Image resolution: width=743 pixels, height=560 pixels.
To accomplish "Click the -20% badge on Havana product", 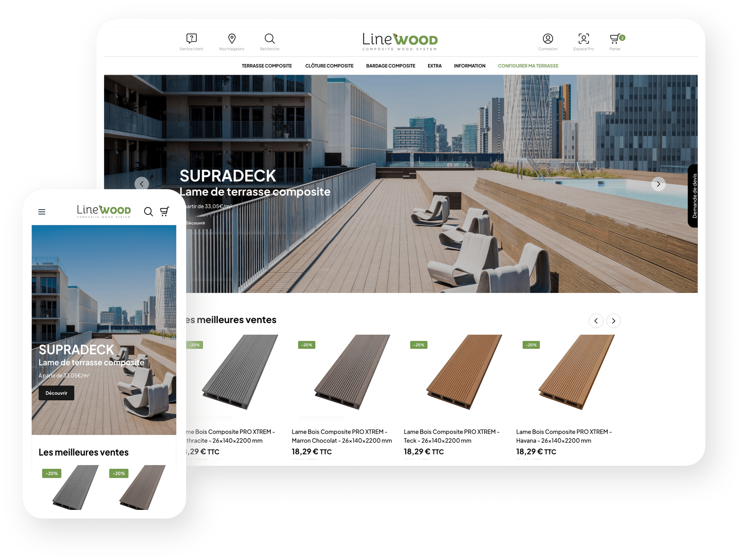I will coord(531,345).
